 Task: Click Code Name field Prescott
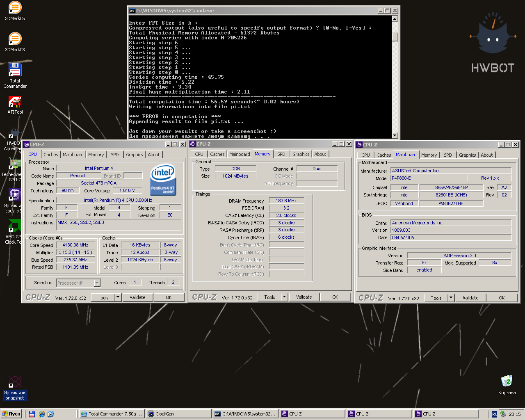[78, 176]
